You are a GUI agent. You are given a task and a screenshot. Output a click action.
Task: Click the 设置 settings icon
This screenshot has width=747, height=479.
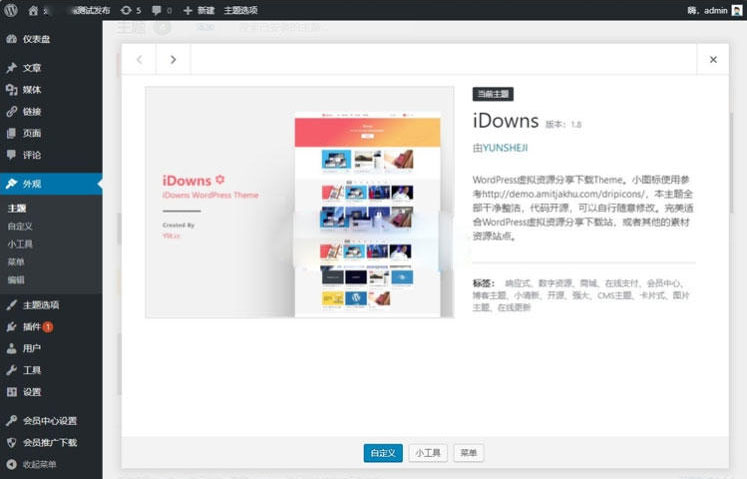pos(12,392)
